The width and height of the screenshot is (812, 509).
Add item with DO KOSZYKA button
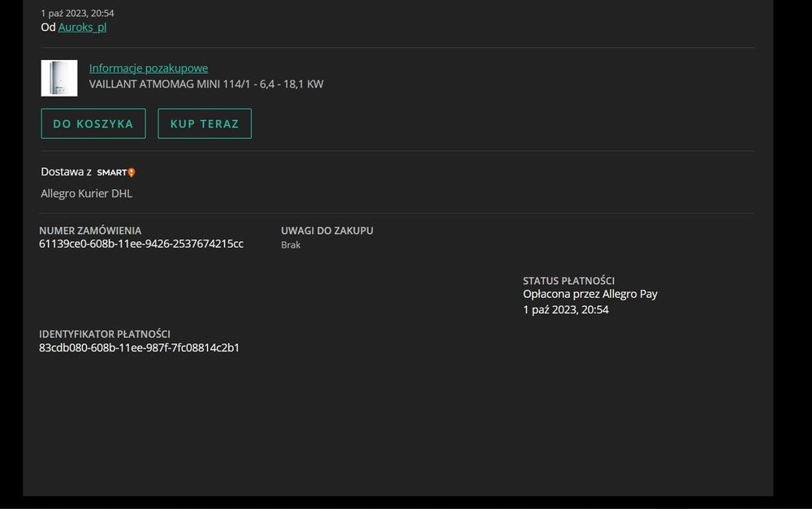click(x=93, y=123)
